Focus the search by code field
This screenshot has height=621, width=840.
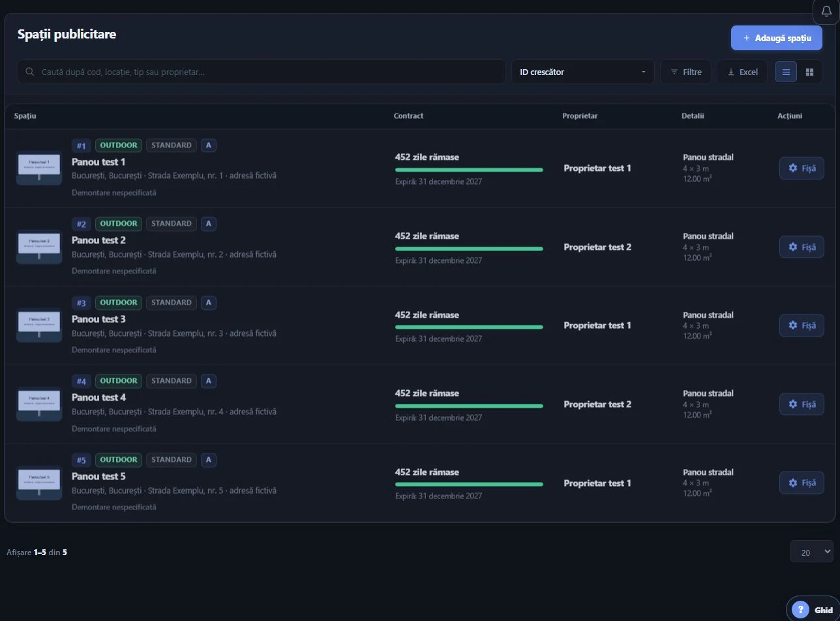(262, 72)
